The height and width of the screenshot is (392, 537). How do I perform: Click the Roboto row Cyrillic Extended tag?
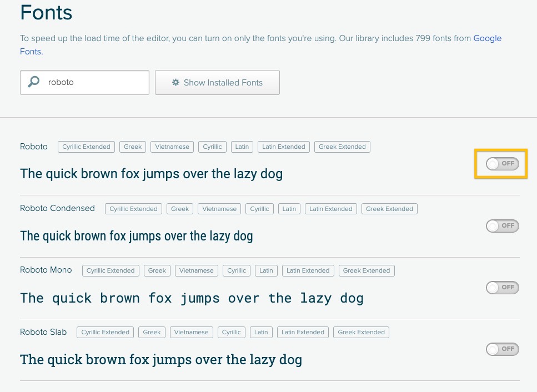pyautogui.click(x=86, y=147)
